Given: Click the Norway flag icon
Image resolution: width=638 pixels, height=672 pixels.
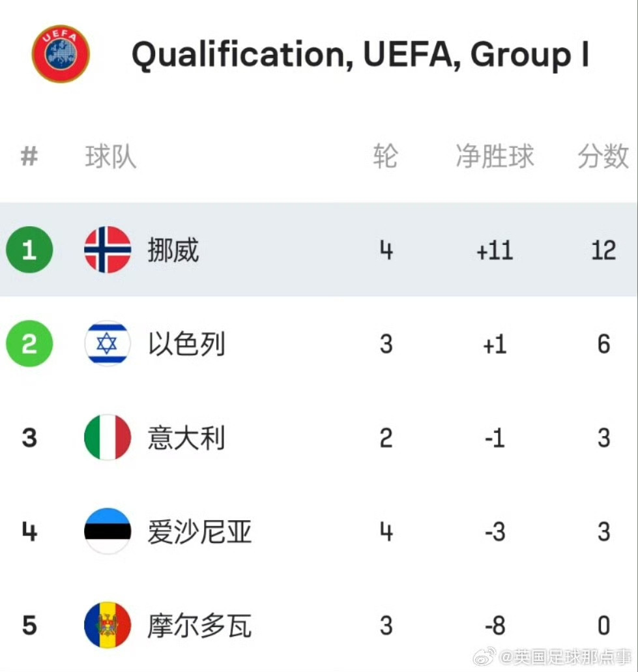Looking at the screenshot, I should [x=108, y=250].
